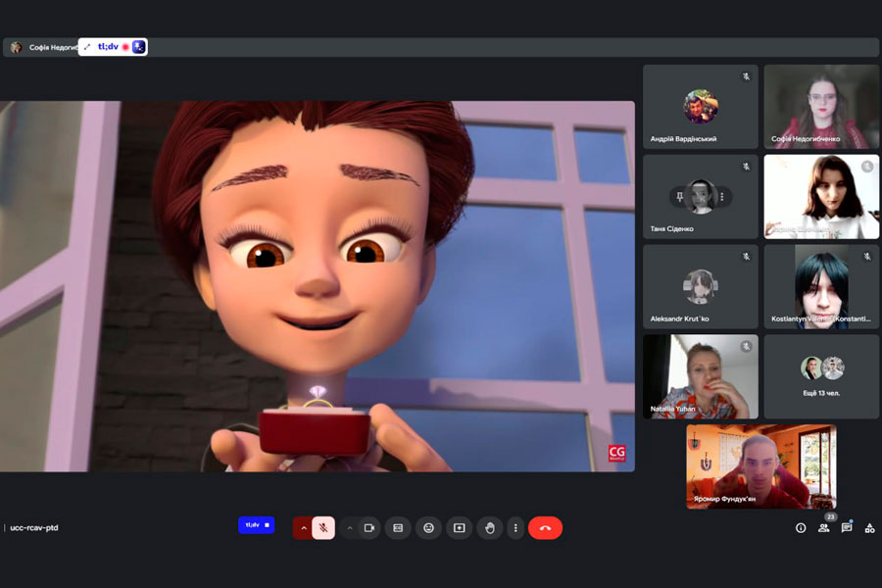Unmute the microphone in the call bar

[323, 528]
